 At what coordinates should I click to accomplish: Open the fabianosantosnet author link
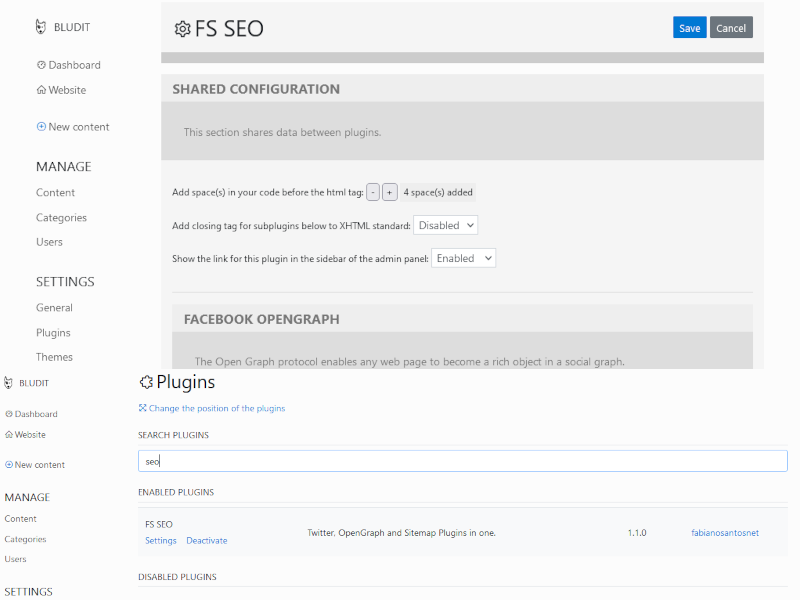coord(724,533)
